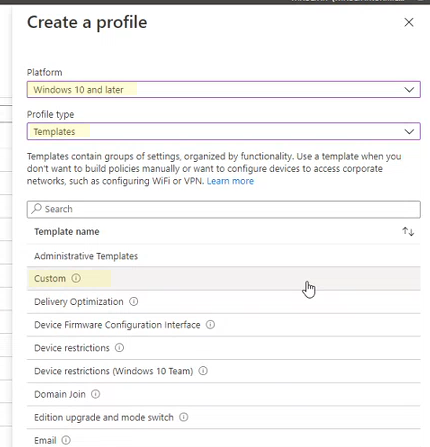430x447 pixels.
Task: Click info icon for Device restrictions (Windows 10 Team)
Action: click(x=203, y=371)
